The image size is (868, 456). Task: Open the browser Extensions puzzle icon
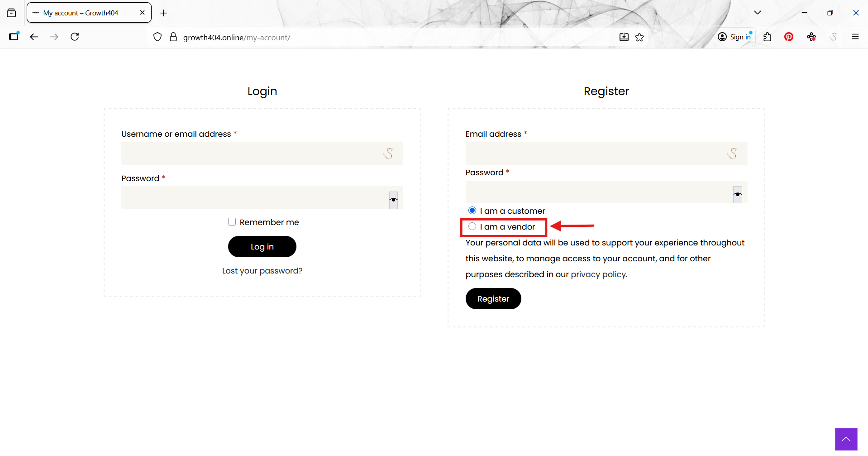(767, 37)
